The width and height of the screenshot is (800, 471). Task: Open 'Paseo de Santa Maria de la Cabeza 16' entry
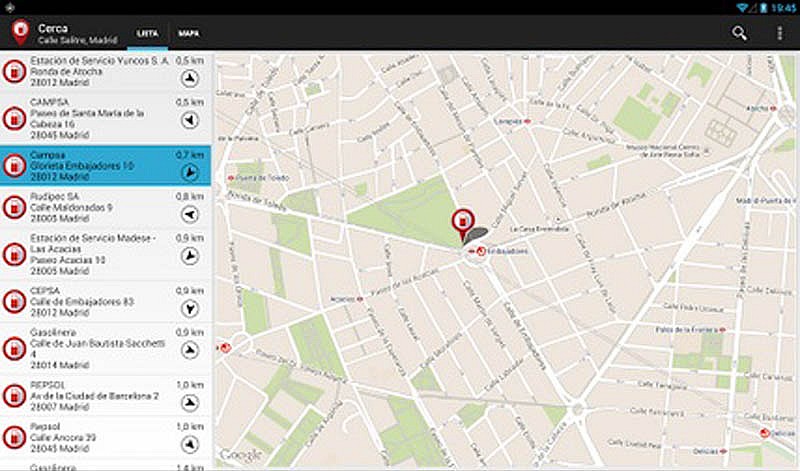[x=106, y=118]
